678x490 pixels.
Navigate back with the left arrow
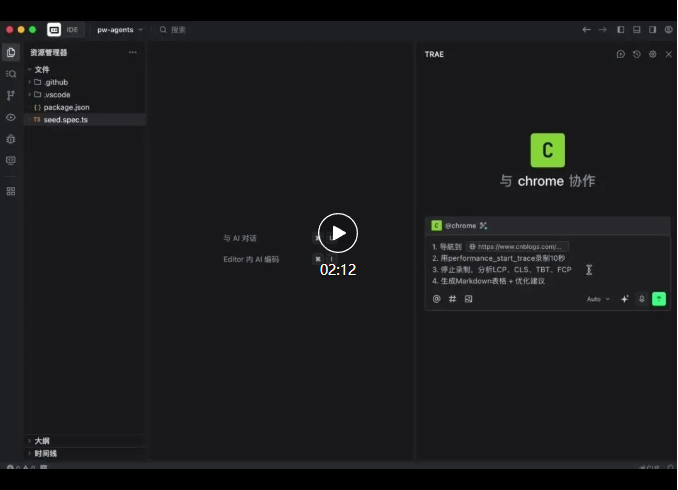click(586, 29)
